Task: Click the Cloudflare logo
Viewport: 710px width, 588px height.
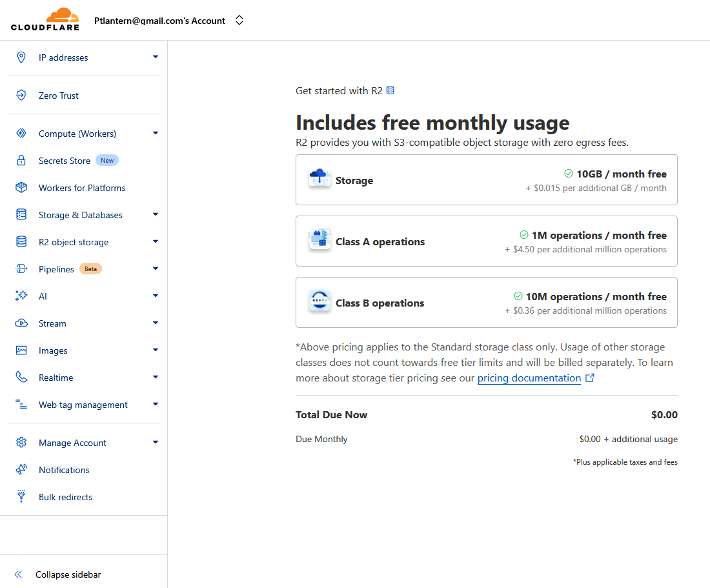Action: (45, 19)
